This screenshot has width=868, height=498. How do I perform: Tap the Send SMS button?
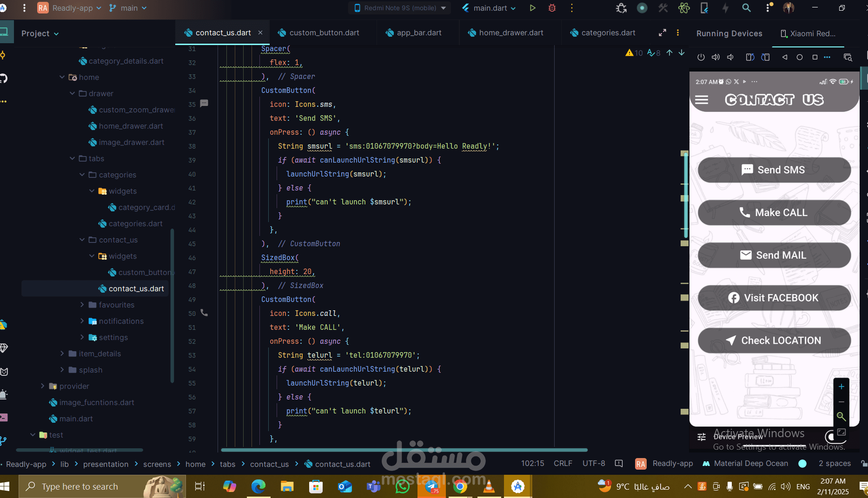[774, 170]
